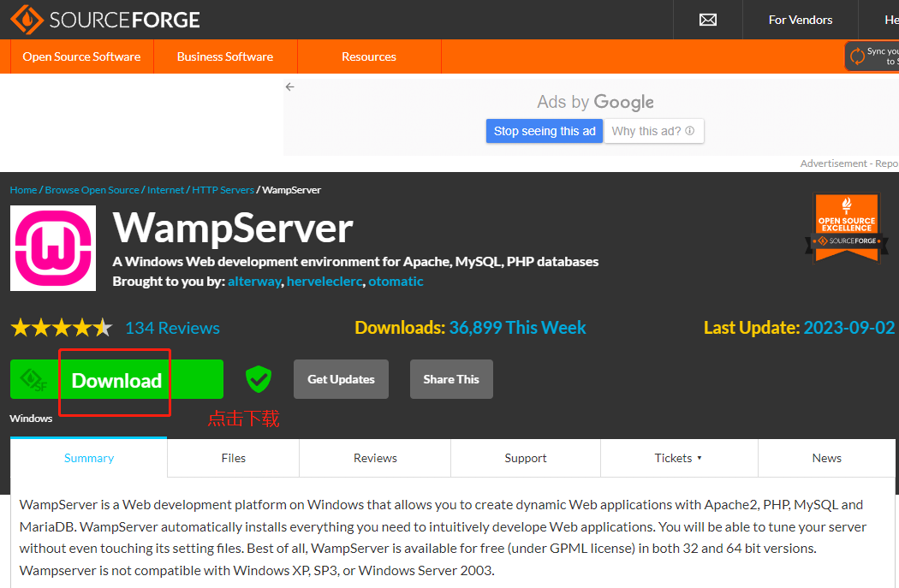The height and width of the screenshot is (588, 899).
Task: Switch to the Support tab
Action: [x=526, y=458]
